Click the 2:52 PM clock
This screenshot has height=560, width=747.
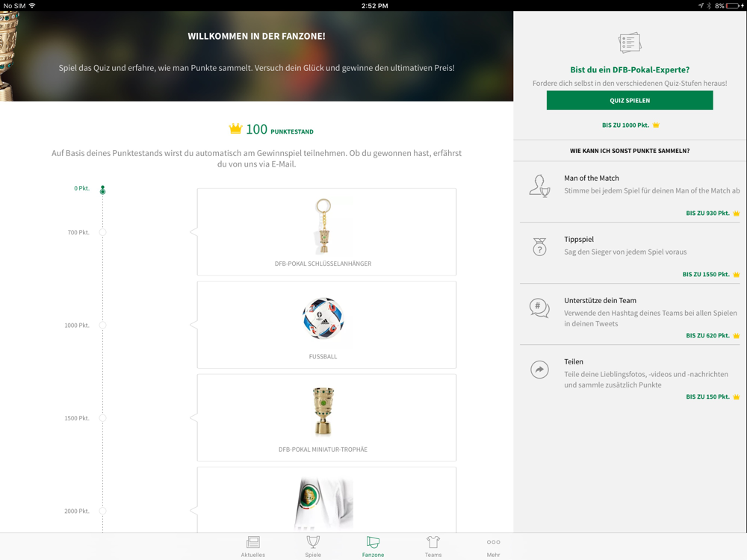374,6
